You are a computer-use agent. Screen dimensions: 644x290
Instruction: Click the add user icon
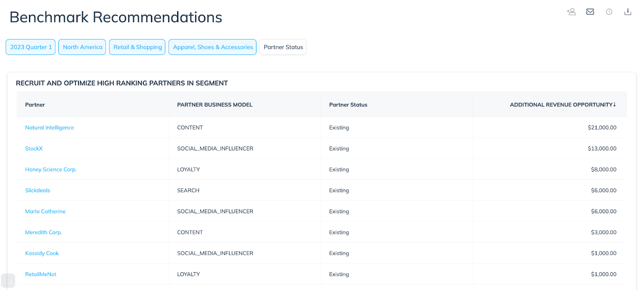tap(571, 12)
